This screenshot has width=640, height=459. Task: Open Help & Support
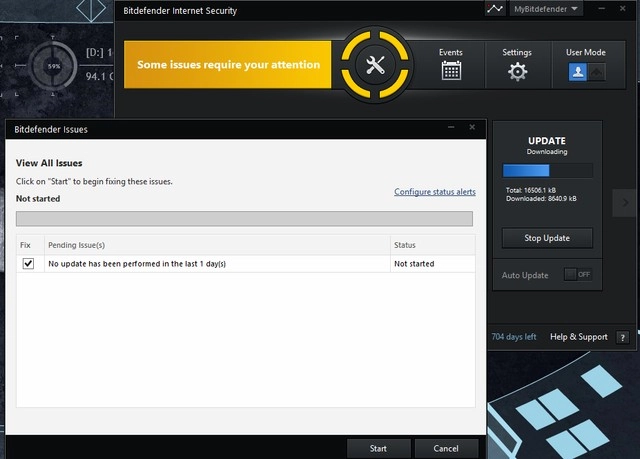579,337
